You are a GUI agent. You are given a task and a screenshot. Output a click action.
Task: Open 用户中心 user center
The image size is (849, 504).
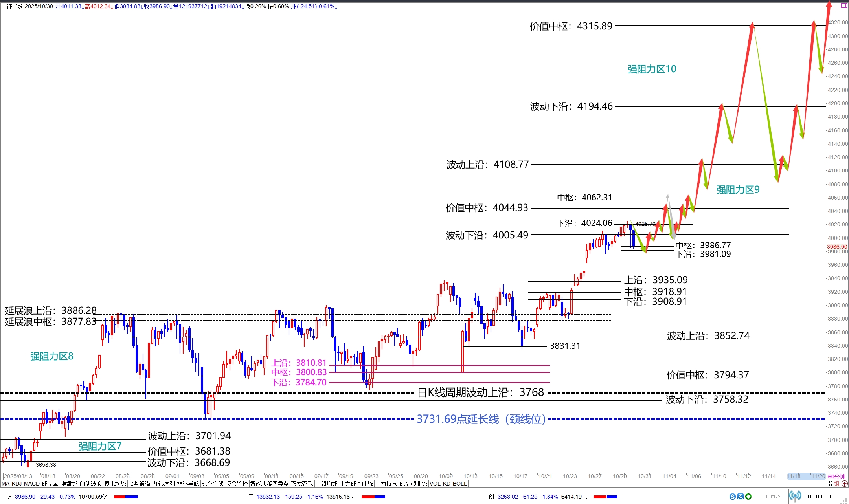(x=770, y=497)
